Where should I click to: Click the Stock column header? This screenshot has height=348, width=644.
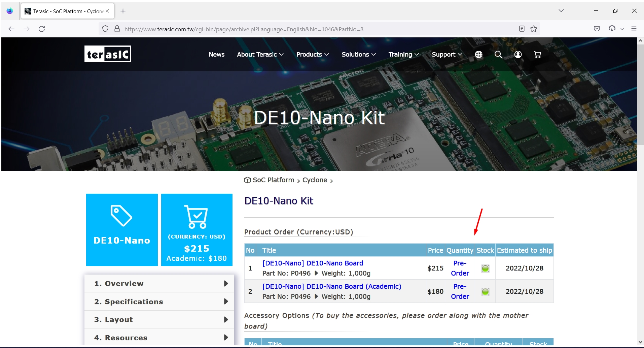click(x=485, y=250)
